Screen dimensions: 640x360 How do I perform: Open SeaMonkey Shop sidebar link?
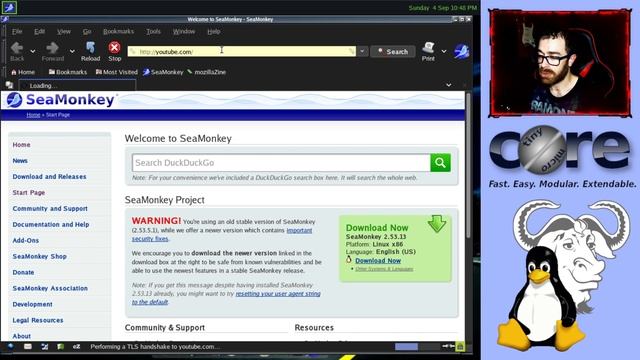[x=40, y=256]
